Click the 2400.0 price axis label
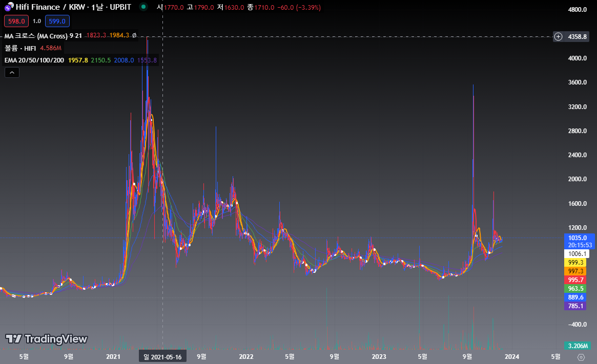The height and width of the screenshot is (364, 597). 577,155
